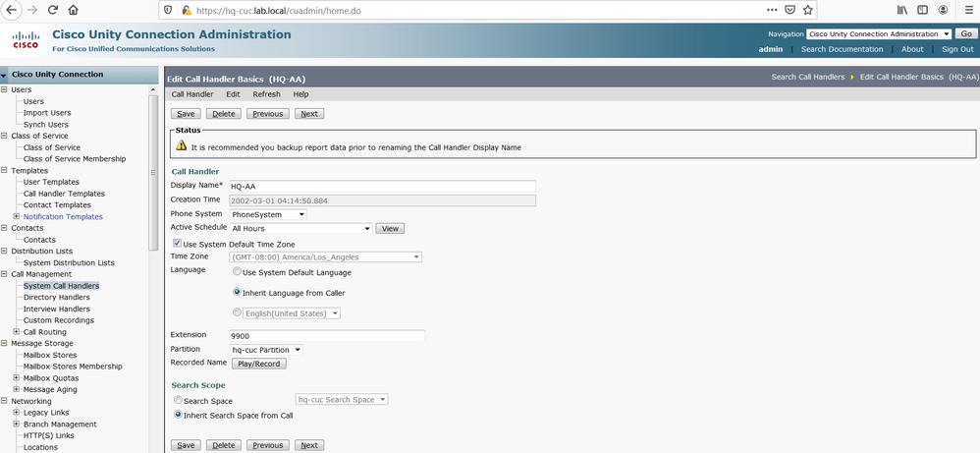Image resolution: width=980 pixels, height=453 pixels.
Task: Open the English(United States) language dropdown
Action: coord(292,312)
